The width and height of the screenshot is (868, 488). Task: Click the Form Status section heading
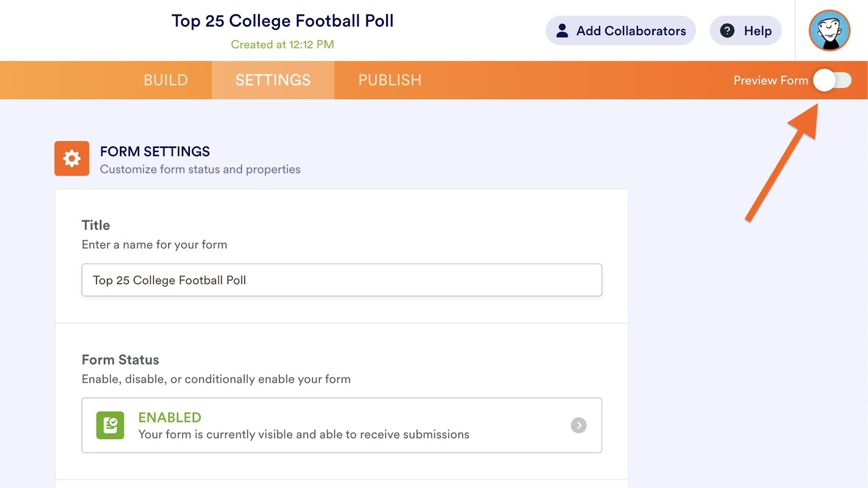point(120,359)
